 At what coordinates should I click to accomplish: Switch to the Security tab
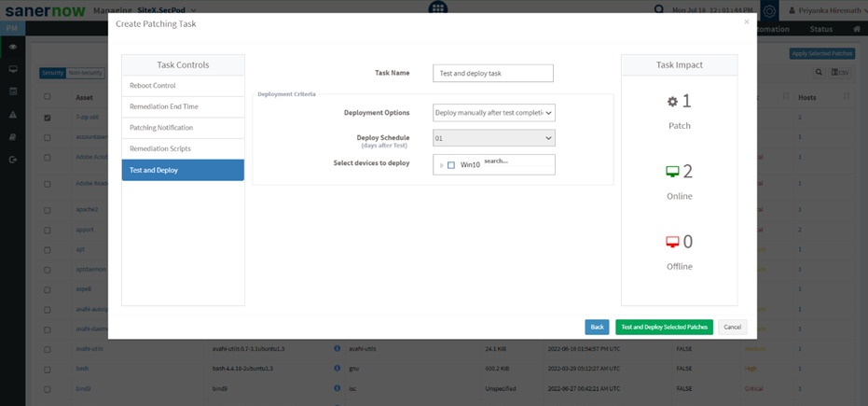(52, 73)
